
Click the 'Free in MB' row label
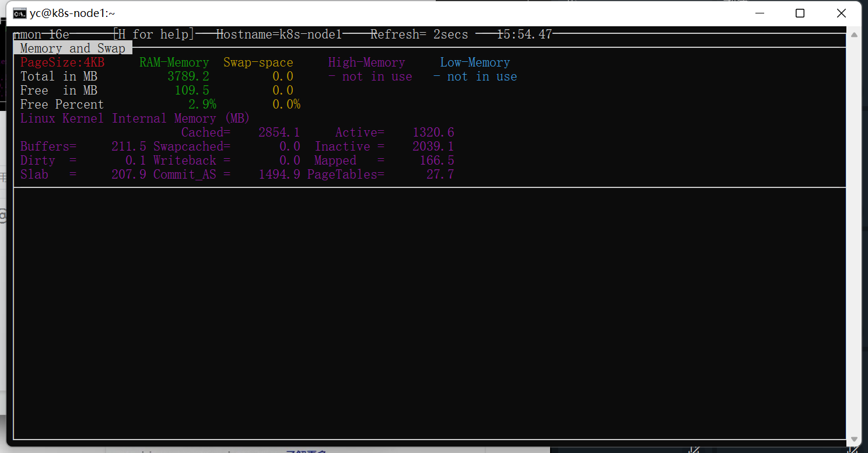(x=58, y=90)
